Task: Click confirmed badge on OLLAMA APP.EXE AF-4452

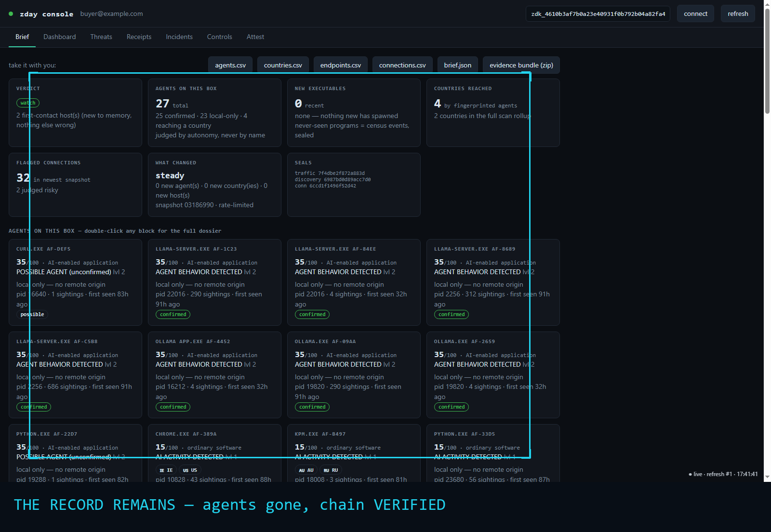Action: pyautogui.click(x=173, y=407)
